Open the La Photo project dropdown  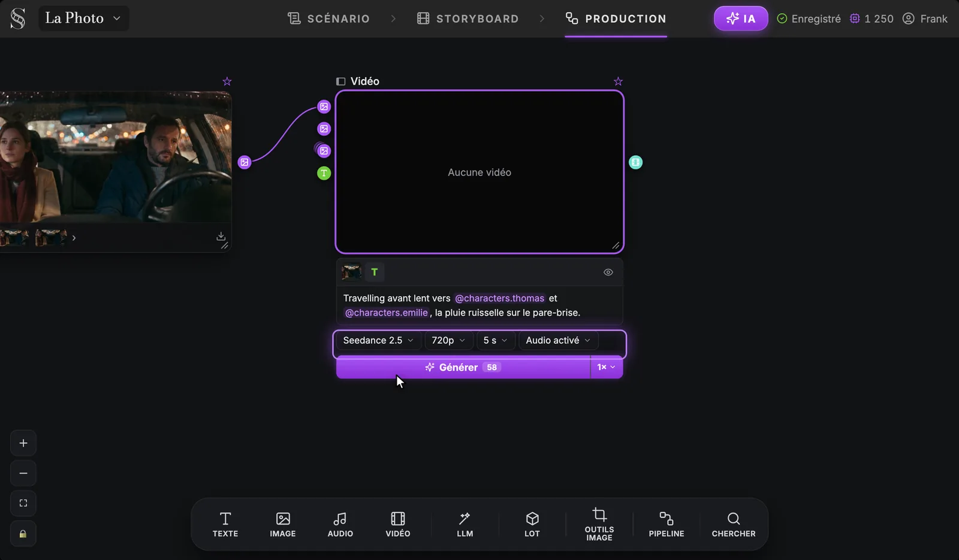[x=83, y=19]
